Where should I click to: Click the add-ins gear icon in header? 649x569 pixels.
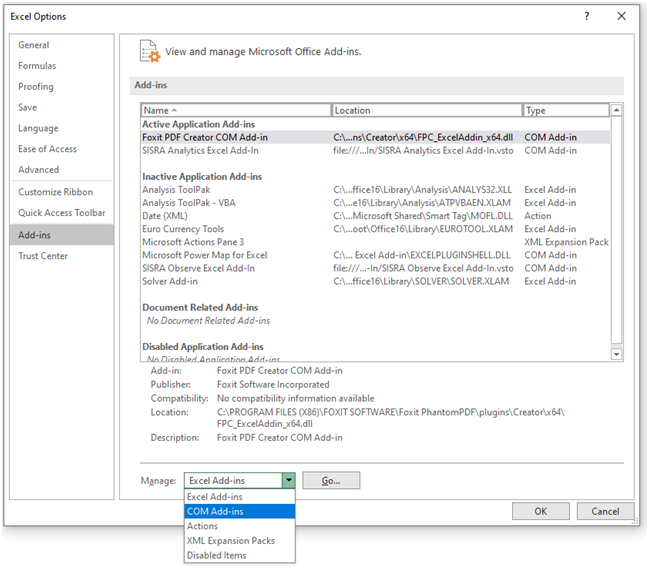(x=149, y=51)
